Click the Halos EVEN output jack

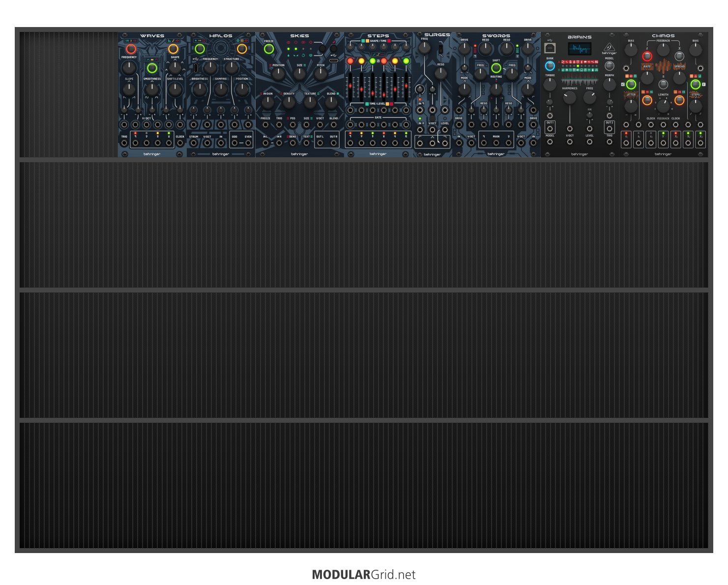point(248,143)
